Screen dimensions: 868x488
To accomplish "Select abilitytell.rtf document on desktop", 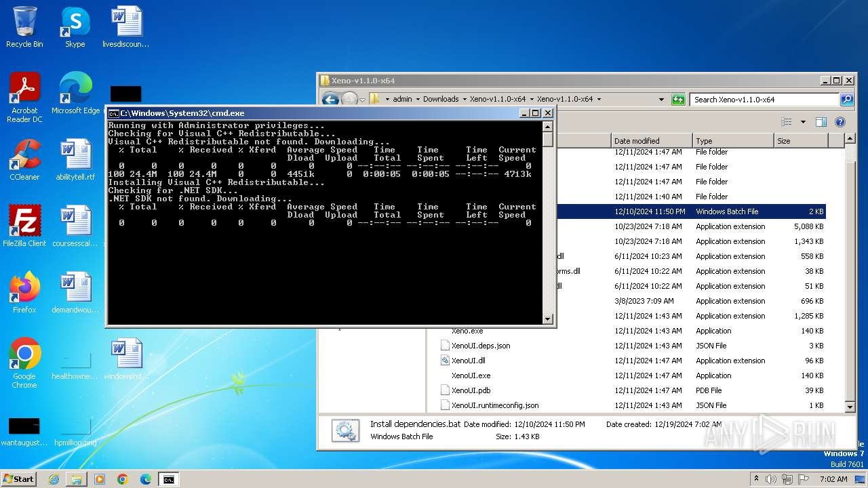I will click(x=75, y=160).
